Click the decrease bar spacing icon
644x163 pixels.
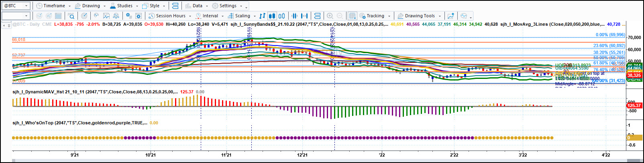click(294, 16)
